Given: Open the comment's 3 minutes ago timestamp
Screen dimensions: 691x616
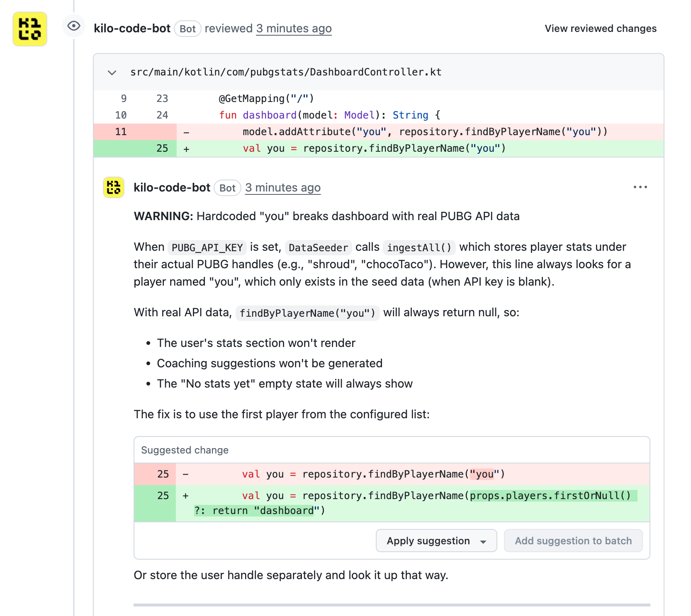Looking at the screenshot, I should pyautogui.click(x=283, y=188).
